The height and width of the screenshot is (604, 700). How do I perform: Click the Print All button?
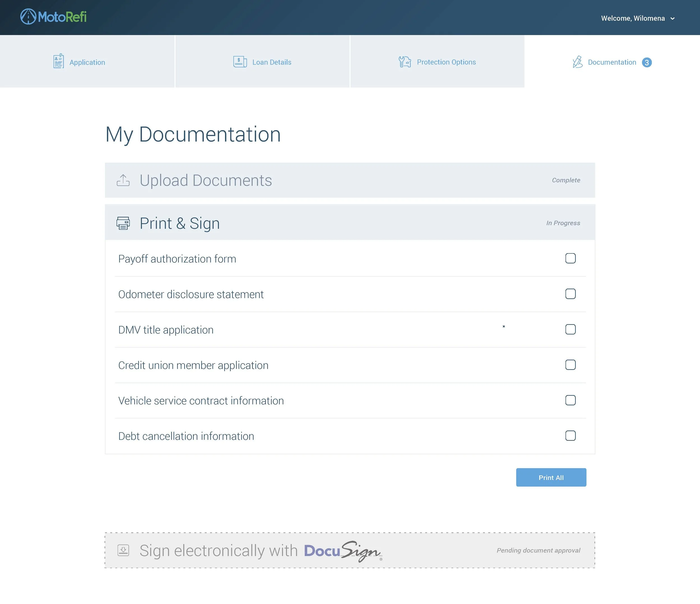[x=551, y=477]
